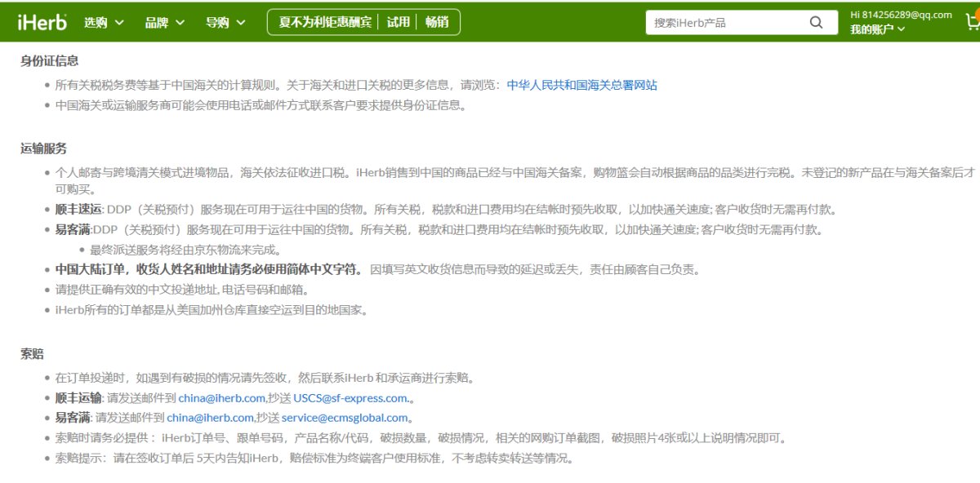Click the search magnifier icon

[x=816, y=23]
